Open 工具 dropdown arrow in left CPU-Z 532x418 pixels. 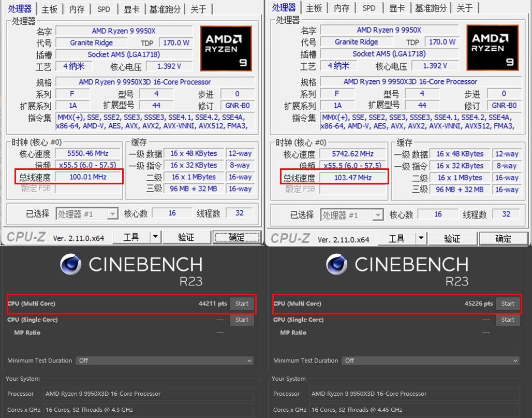[x=155, y=237]
